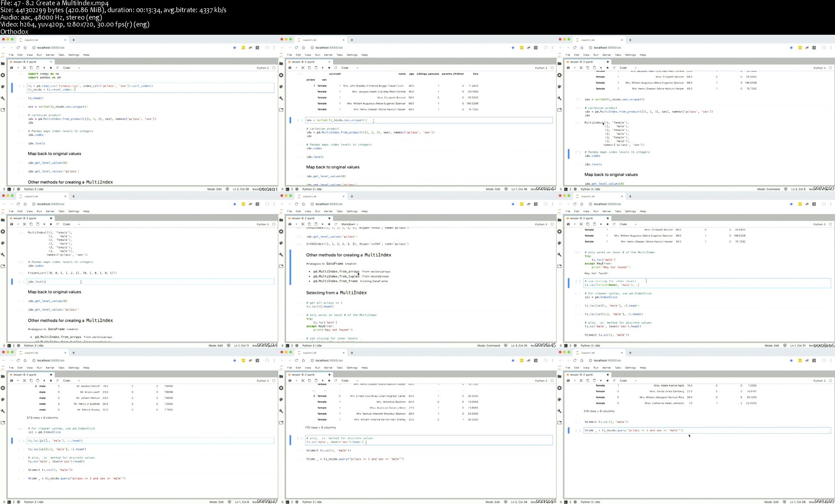The width and height of the screenshot is (835, 504).
Task: Open the file browser folder icon in middle-left frame
Action: (3, 220)
